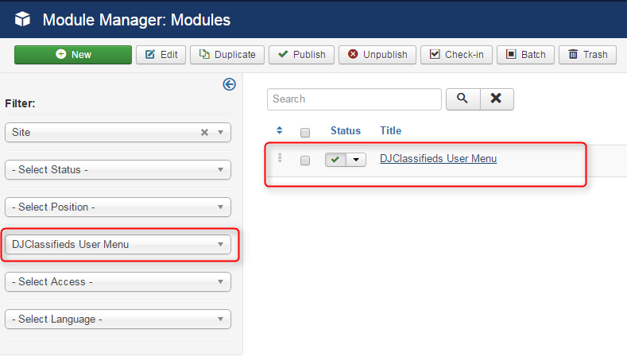
Task: Toggle the published checkmark status of DJClassifieds User Menu
Action: pos(335,160)
